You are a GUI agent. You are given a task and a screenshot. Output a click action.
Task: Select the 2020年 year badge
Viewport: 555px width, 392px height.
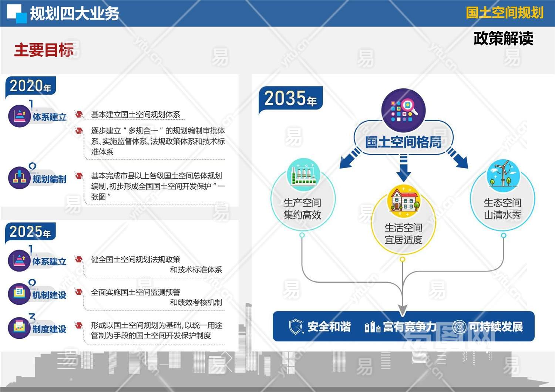(31, 87)
